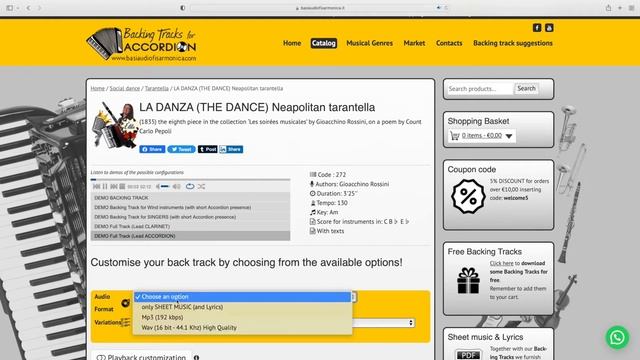Click the Variations list icon

click(x=125, y=322)
